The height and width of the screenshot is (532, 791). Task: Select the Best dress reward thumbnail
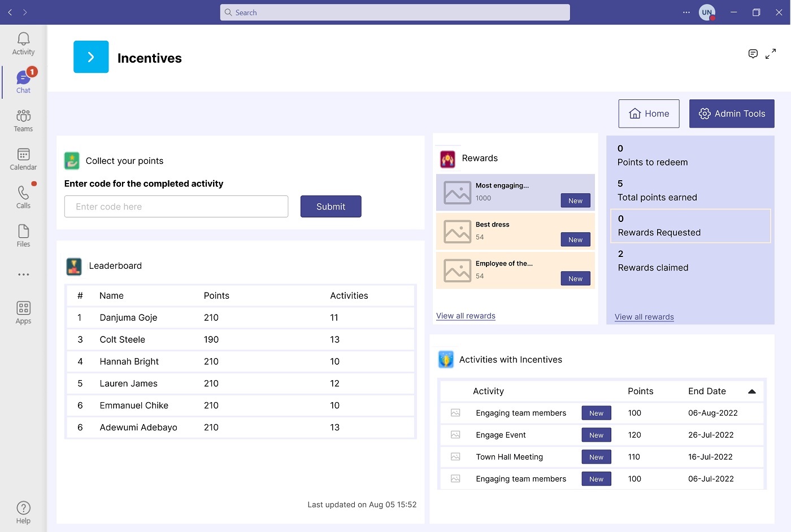click(x=458, y=231)
